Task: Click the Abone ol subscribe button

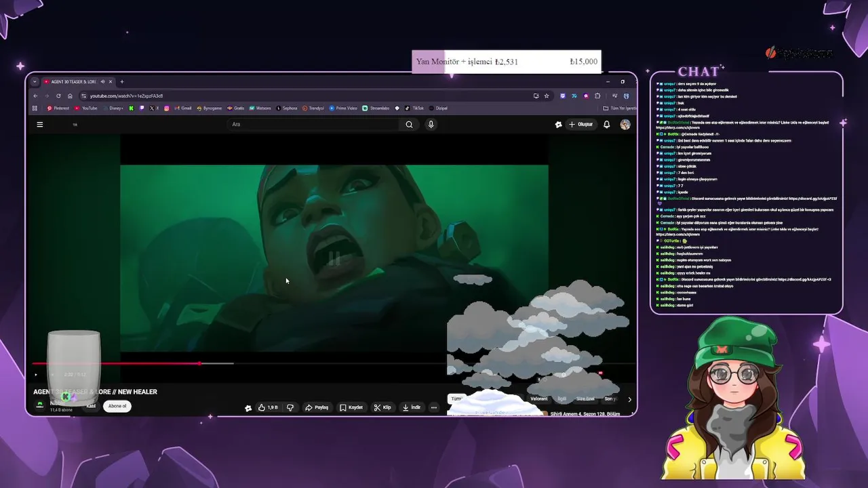Action: point(117,406)
